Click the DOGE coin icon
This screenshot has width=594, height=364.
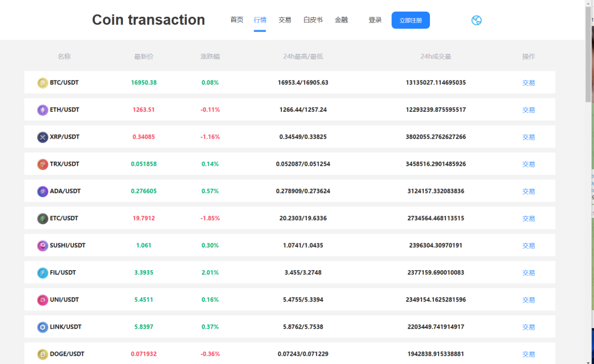coord(42,354)
